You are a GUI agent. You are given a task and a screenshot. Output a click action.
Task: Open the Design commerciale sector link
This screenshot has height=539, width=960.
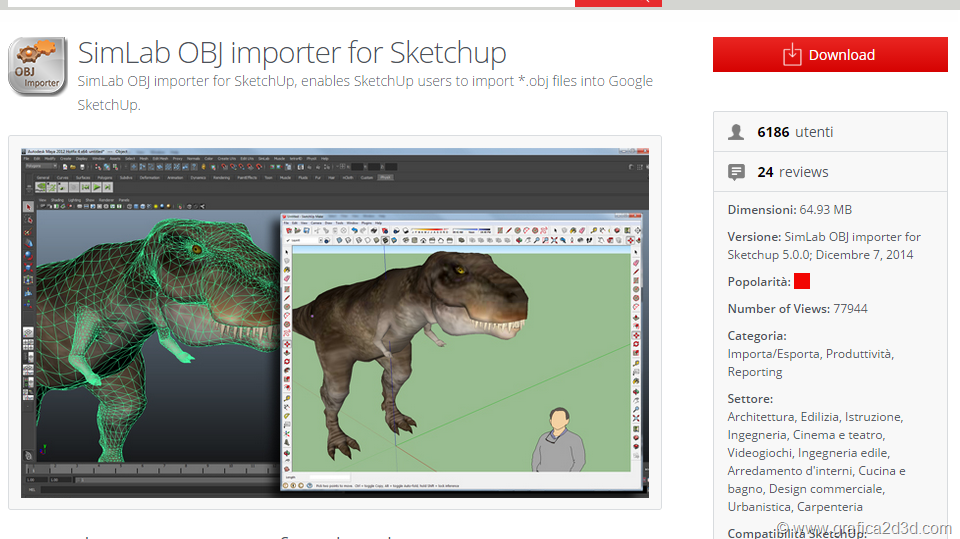click(x=826, y=489)
